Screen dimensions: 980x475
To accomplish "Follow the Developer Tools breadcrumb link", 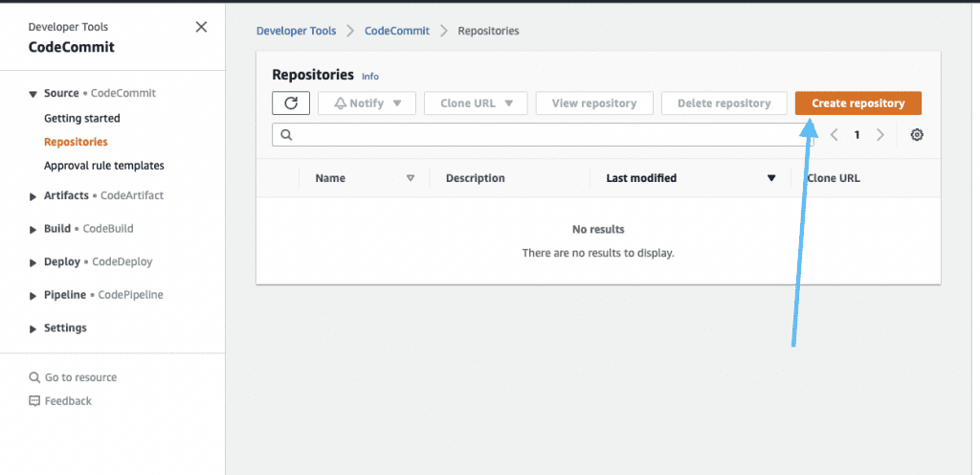I will point(297,31).
